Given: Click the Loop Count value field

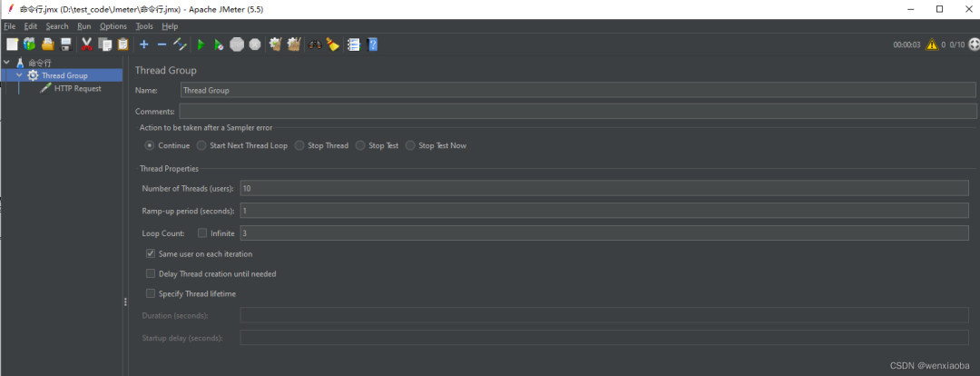Looking at the screenshot, I should point(604,233).
